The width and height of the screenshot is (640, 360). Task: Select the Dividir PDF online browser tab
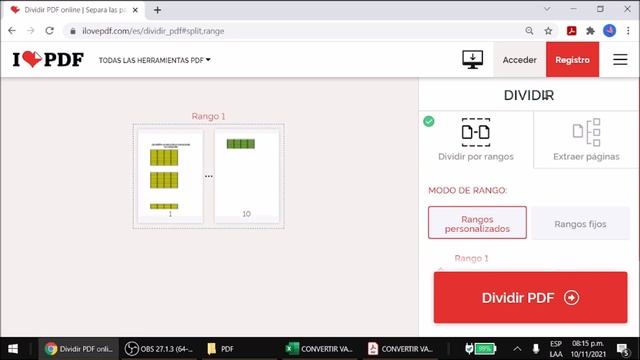coord(73,10)
